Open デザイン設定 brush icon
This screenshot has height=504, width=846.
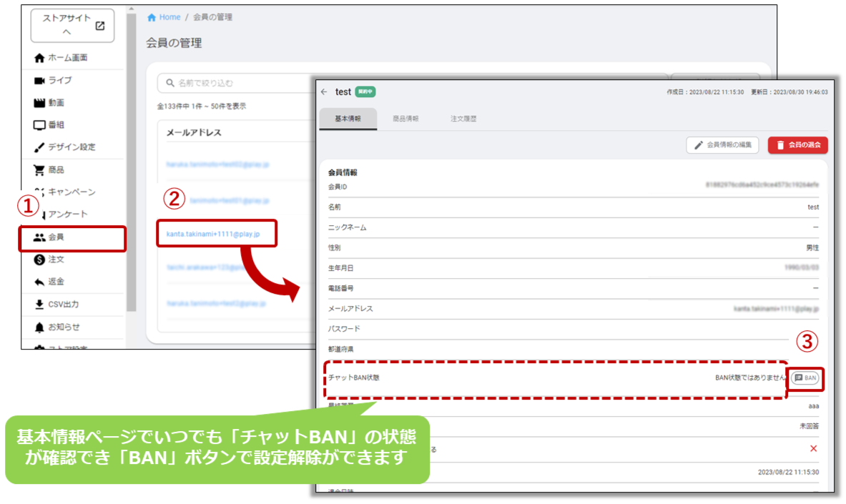39,147
